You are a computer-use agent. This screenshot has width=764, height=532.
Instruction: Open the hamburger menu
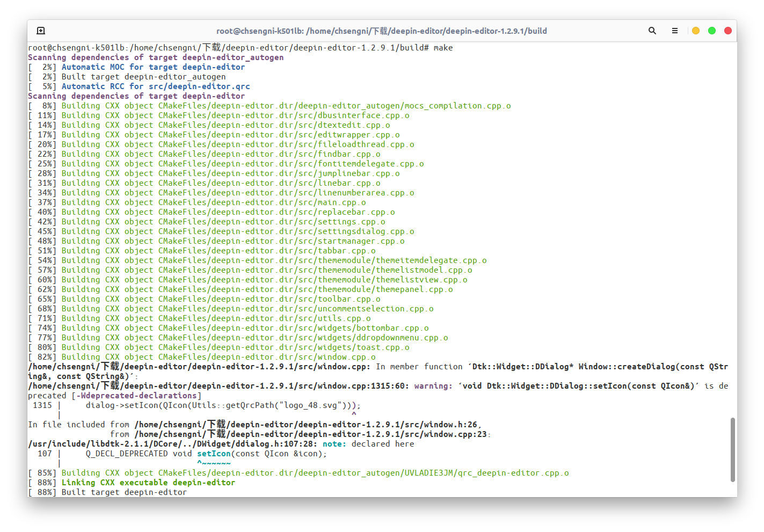click(675, 31)
